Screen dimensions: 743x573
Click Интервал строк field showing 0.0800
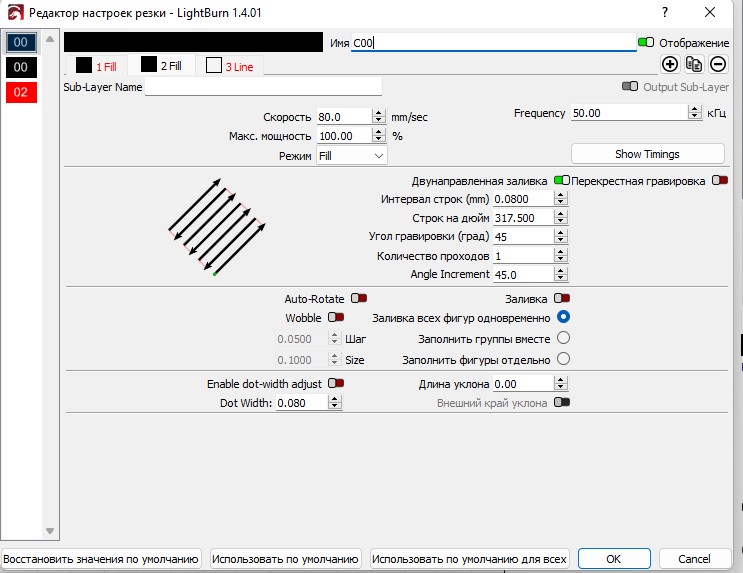(524, 199)
